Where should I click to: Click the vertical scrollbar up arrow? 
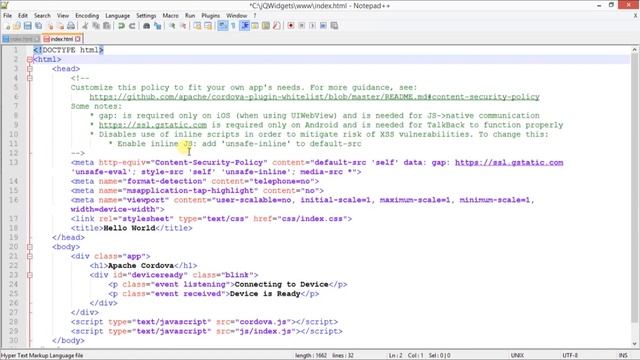pos(634,50)
